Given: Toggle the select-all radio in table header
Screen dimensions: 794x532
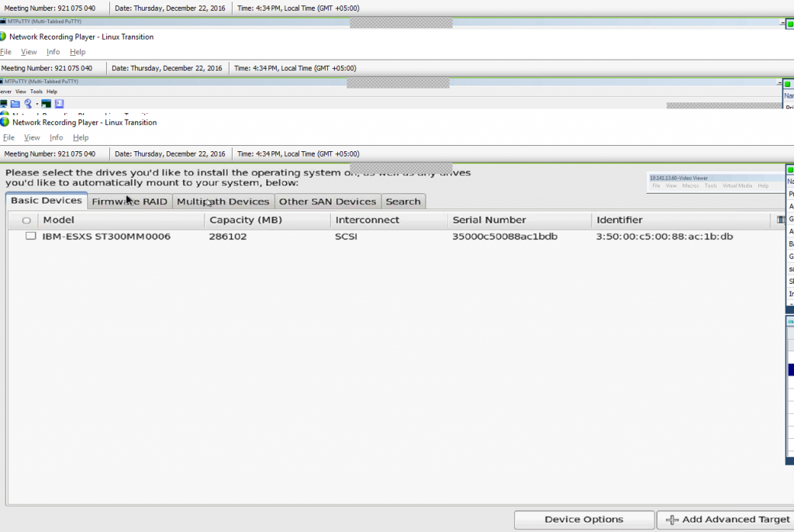Looking at the screenshot, I should (27, 220).
